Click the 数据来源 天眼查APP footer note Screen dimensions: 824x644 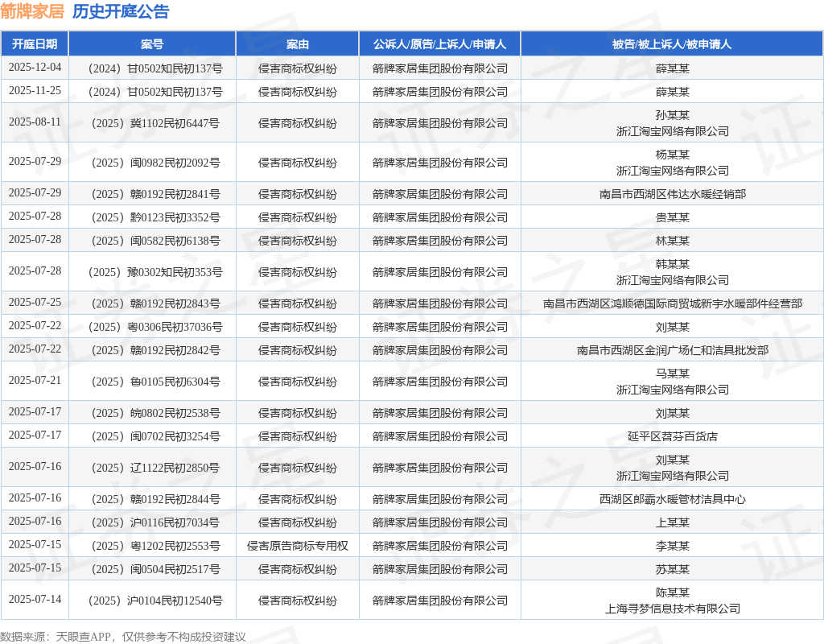pyautogui.click(x=122, y=637)
